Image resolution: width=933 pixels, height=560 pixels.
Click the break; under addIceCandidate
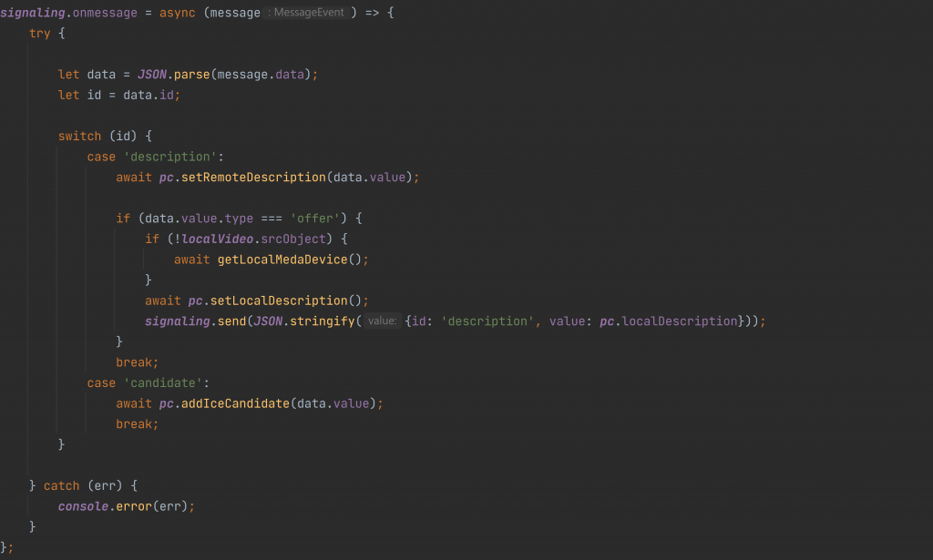(138, 424)
